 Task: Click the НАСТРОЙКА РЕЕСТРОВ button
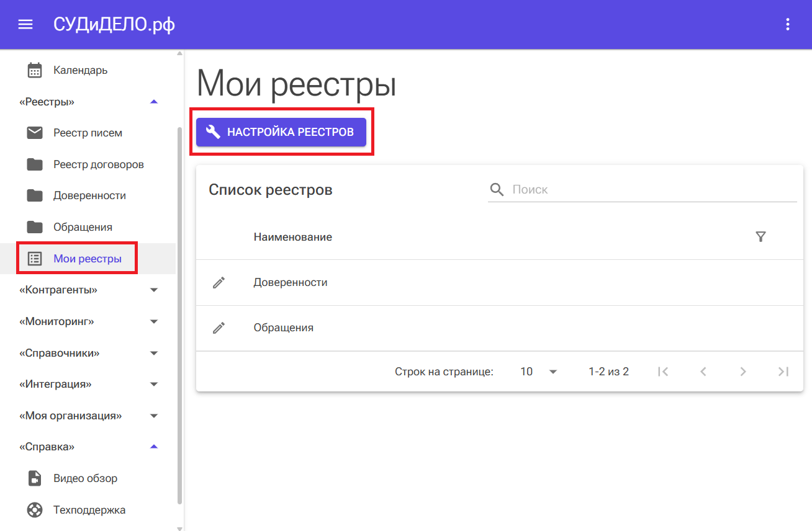pyautogui.click(x=281, y=132)
